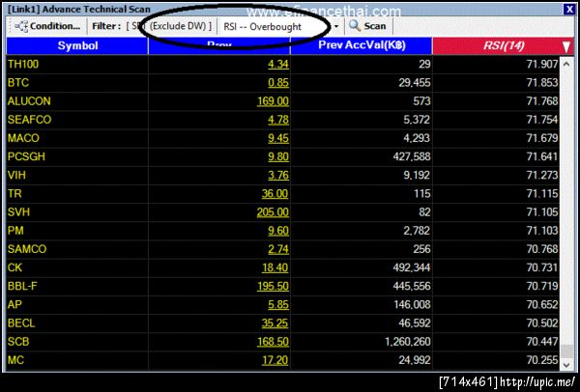Open the 169.00 price link for ALUCON
The height and width of the screenshot is (392, 580).
pyautogui.click(x=273, y=101)
